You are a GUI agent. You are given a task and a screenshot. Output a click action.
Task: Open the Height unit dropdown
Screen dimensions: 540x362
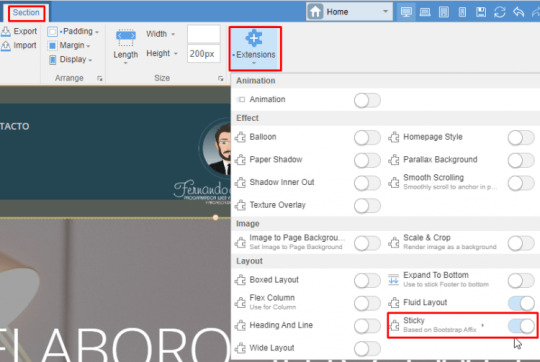pos(162,53)
